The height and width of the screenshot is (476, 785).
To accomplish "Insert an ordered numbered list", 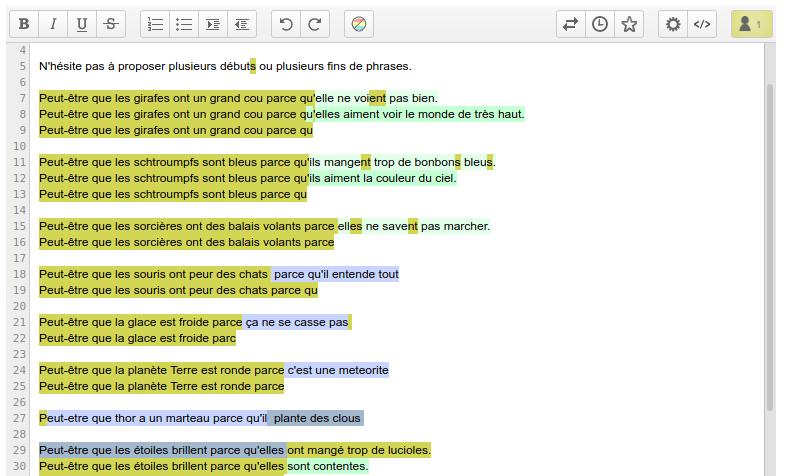I will point(155,24).
